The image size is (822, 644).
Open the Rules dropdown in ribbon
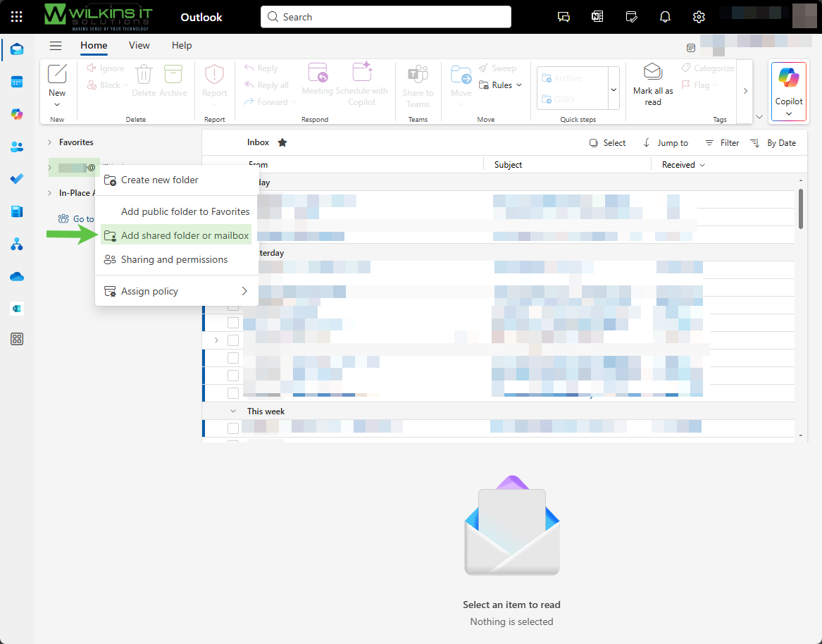coord(501,85)
